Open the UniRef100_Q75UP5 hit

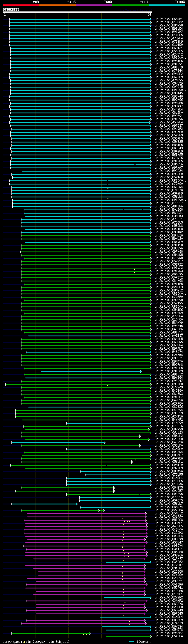pos(169,475)
